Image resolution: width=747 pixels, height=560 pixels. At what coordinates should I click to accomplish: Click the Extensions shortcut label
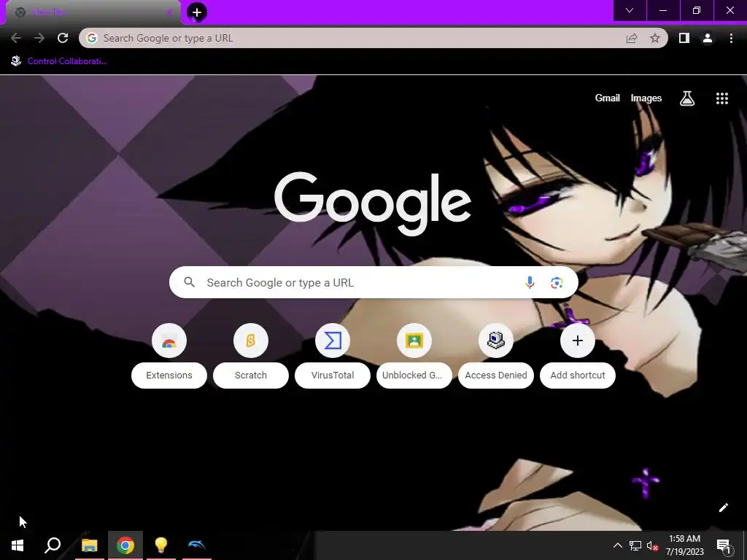click(x=169, y=376)
